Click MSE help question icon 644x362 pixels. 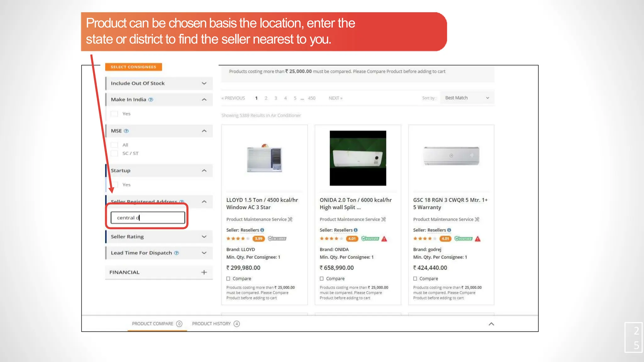point(126,131)
